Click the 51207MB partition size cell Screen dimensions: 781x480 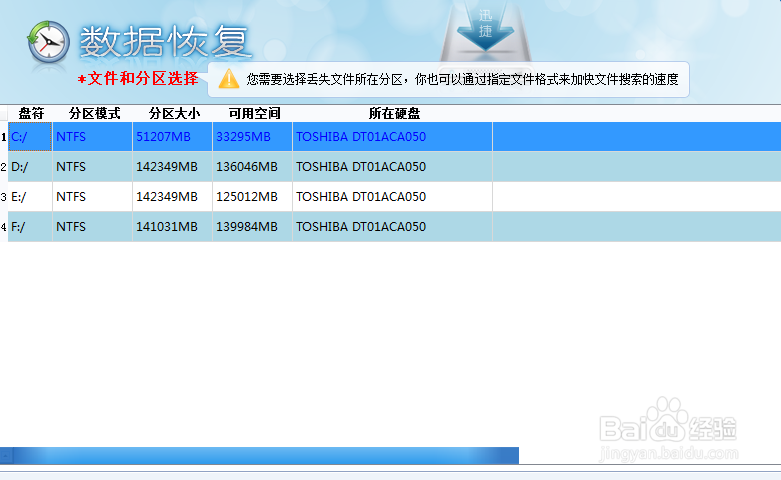(x=173, y=137)
